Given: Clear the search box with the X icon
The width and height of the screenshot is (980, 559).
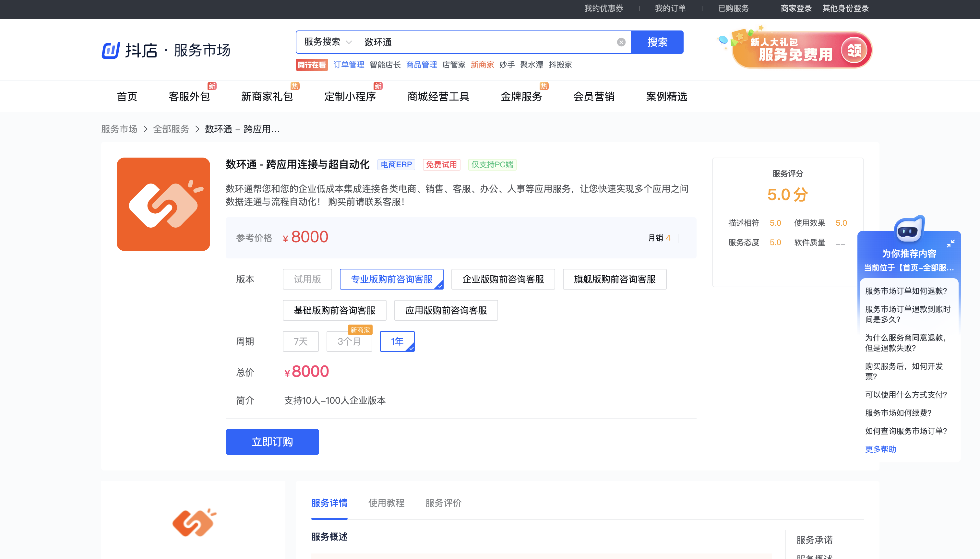Looking at the screenshot, I should (x=621, y=42).
